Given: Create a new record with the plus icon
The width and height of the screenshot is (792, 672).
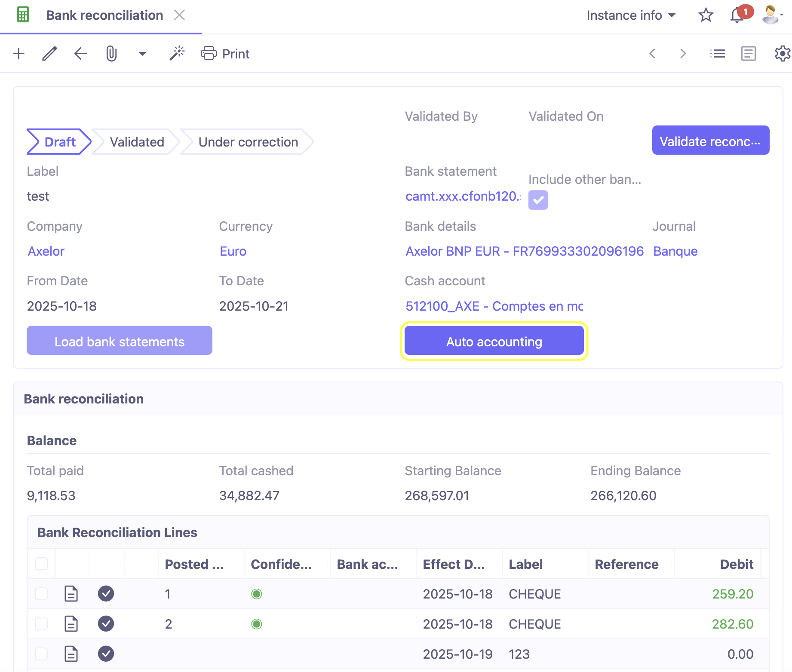Looking at the screenshot, I should pos(18,53).
